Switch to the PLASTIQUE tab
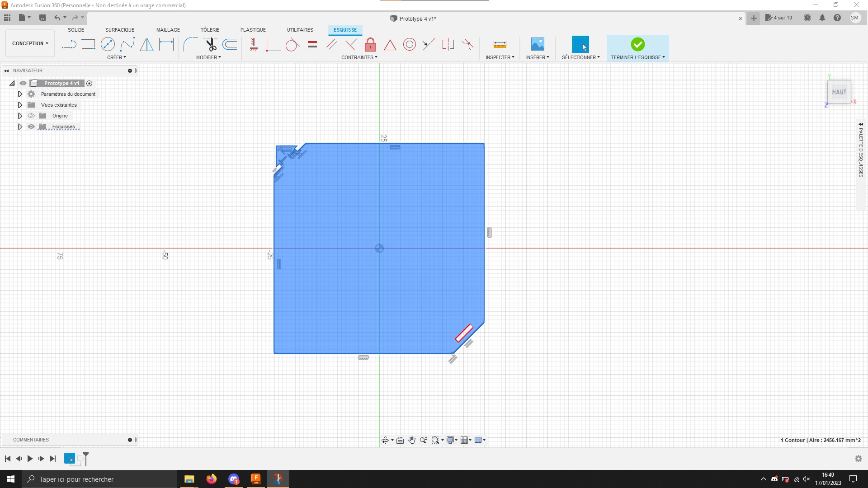 tap(253, 30)
